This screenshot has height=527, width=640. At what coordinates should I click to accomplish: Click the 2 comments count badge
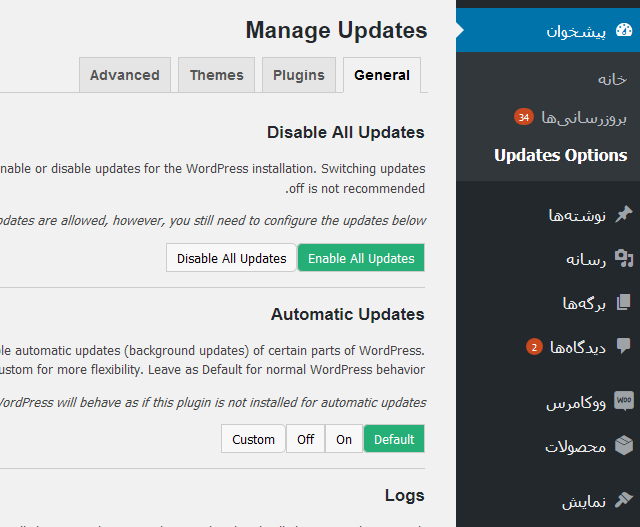[534, 347]
